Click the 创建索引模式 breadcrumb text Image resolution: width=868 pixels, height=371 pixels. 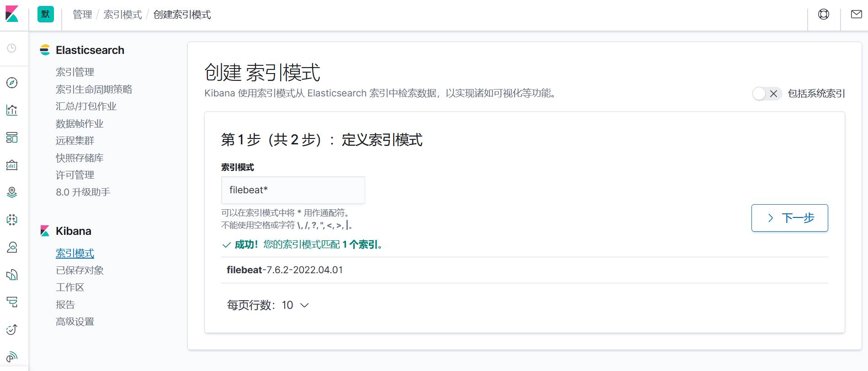(182, 15)
